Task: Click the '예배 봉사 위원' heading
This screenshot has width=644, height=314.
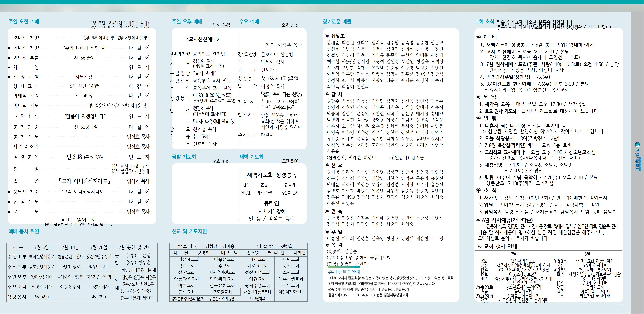Action: [x=24, y=231]
